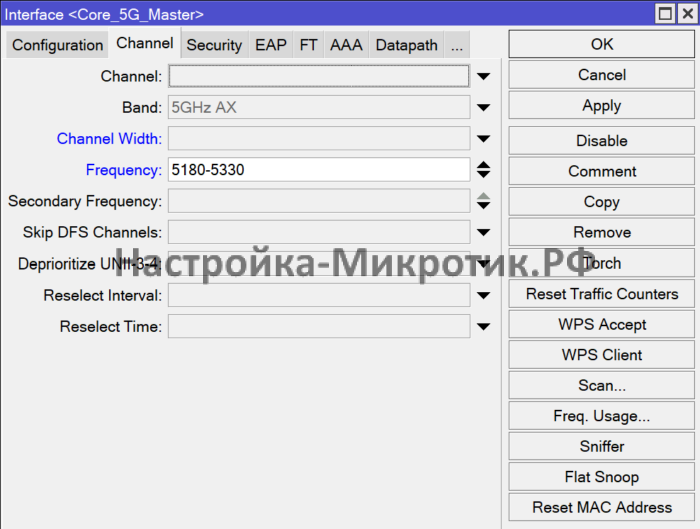Click the Comment button
This screenshot has width=700, height=529.
pyautogui.click(x=602, y=171)
